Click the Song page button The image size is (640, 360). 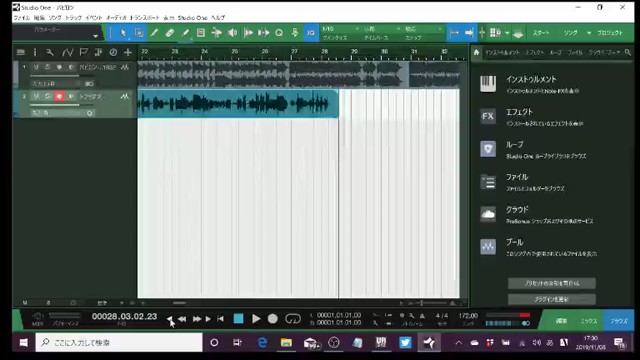pos(571,33)
